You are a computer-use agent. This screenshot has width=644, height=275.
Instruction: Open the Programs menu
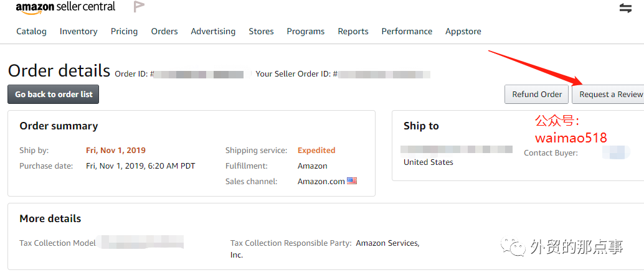305,31
